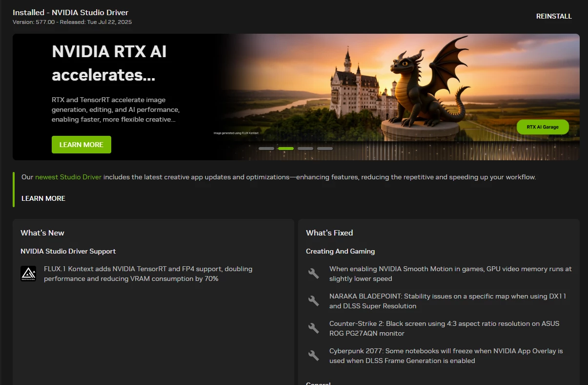The height and width of the screenshot is (385, 588).
Task: Click LEARN MORE below Studio Driver description
Action: (x=43, y=198)
